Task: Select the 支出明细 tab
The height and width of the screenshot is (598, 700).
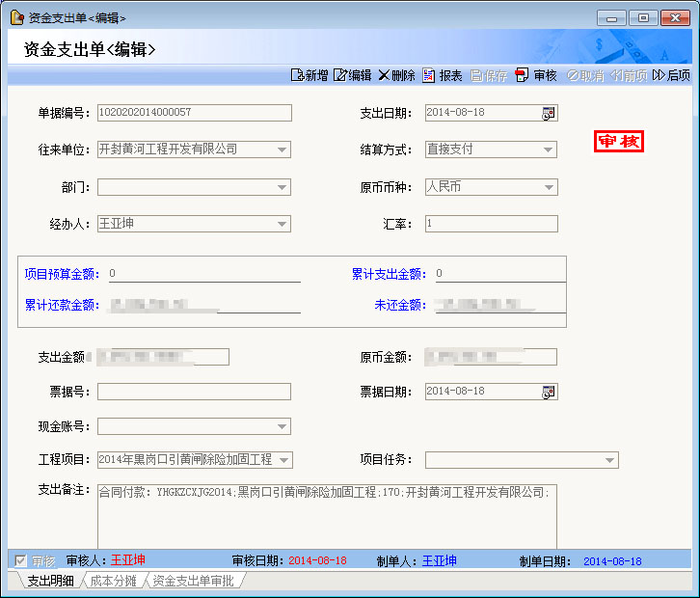Action: (50, 581)
